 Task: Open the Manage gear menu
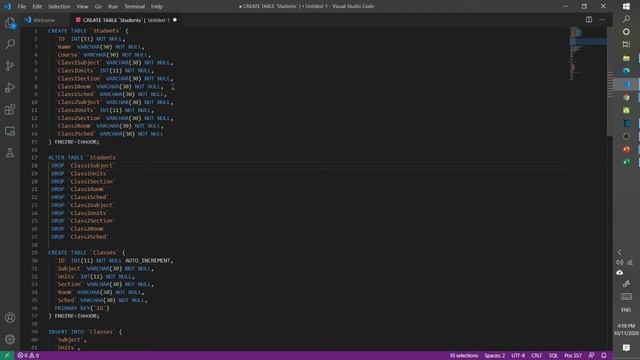point(10,339)
